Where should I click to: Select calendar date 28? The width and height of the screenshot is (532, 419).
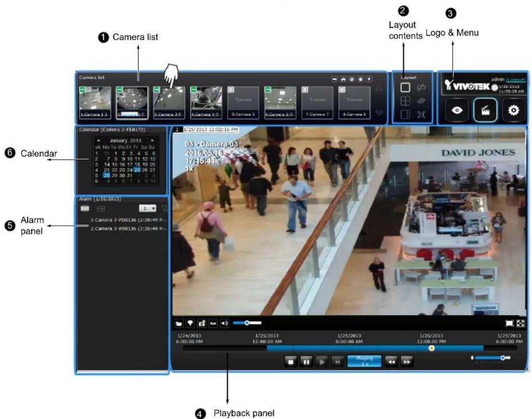107,175
